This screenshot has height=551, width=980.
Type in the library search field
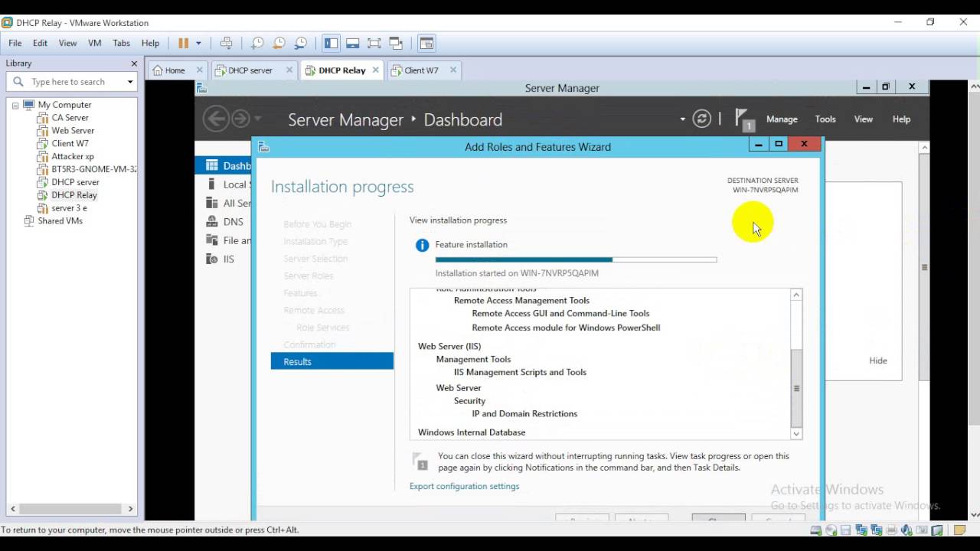click(73, 82)
